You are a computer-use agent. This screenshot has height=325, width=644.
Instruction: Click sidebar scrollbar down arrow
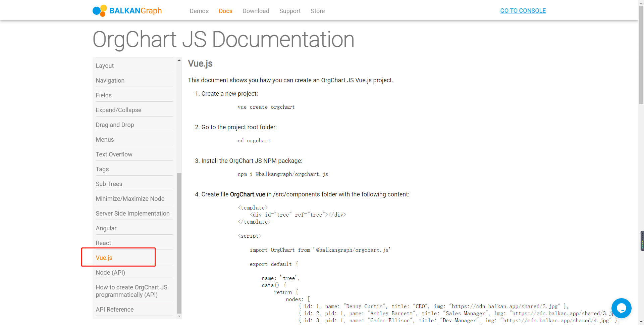179,316
